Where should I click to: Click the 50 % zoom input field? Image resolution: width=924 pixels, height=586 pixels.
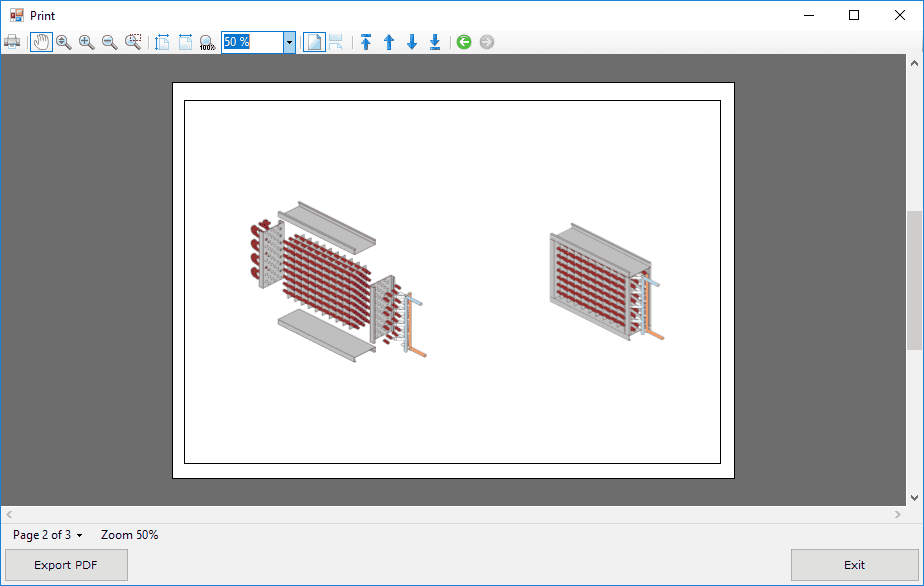click(x=254, y=42)
